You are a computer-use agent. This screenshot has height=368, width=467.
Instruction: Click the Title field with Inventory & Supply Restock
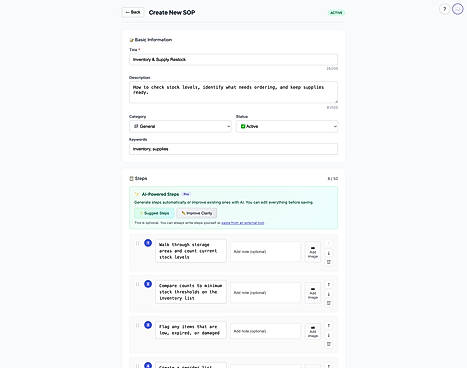pos(233,60)
